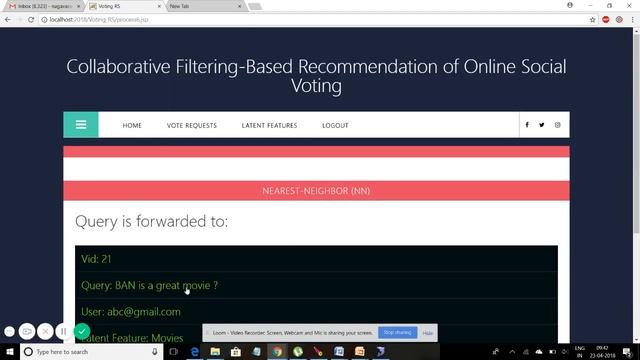
Task: Open File Explorer from taskbar
Action: click(215, 351)
